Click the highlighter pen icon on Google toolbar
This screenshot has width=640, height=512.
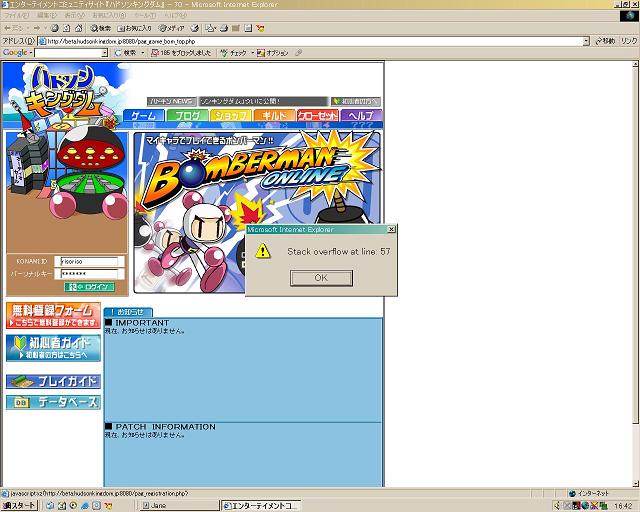[x=299, y=53]
